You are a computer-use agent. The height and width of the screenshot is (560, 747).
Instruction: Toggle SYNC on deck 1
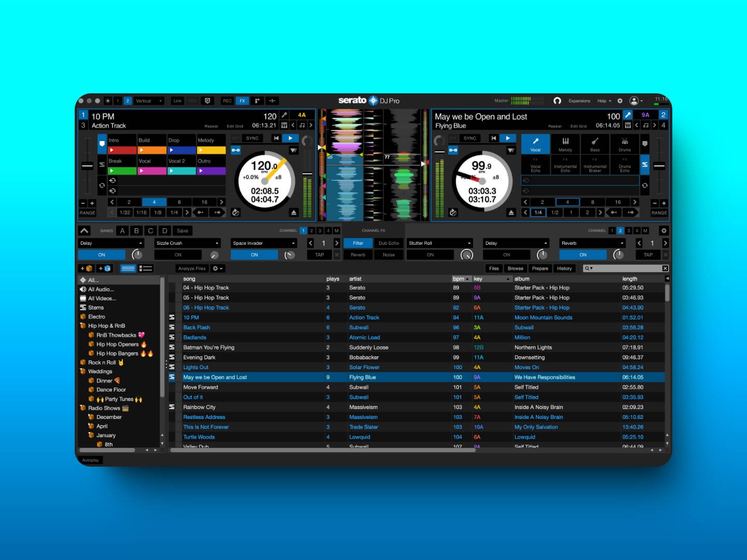[x=253, y=138]
